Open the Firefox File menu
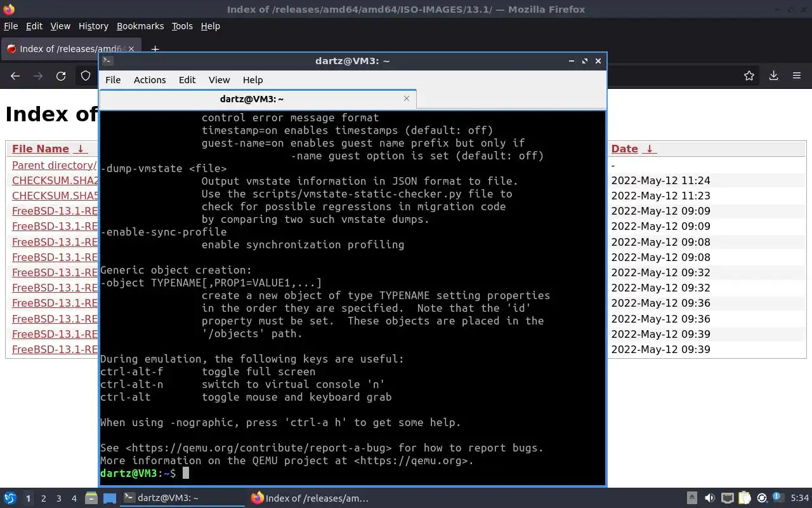The height and width of the screenshot is (508, 812). coord(11,26)
